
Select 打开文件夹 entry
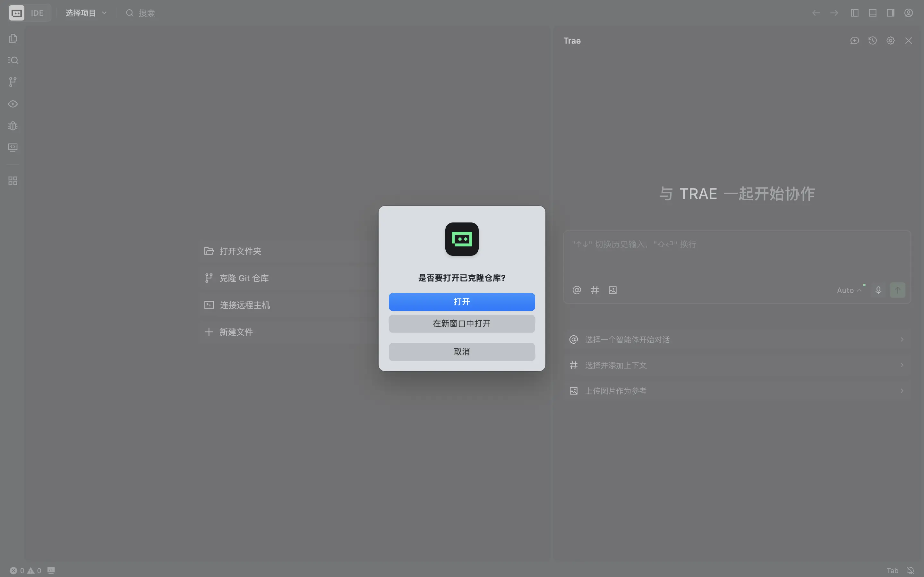click(x=241, y=251)
